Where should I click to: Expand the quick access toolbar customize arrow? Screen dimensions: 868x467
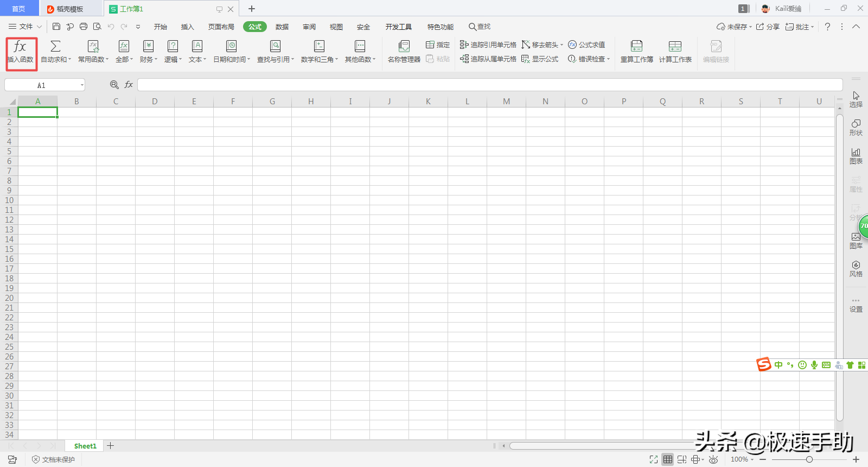tap(138, 26)
